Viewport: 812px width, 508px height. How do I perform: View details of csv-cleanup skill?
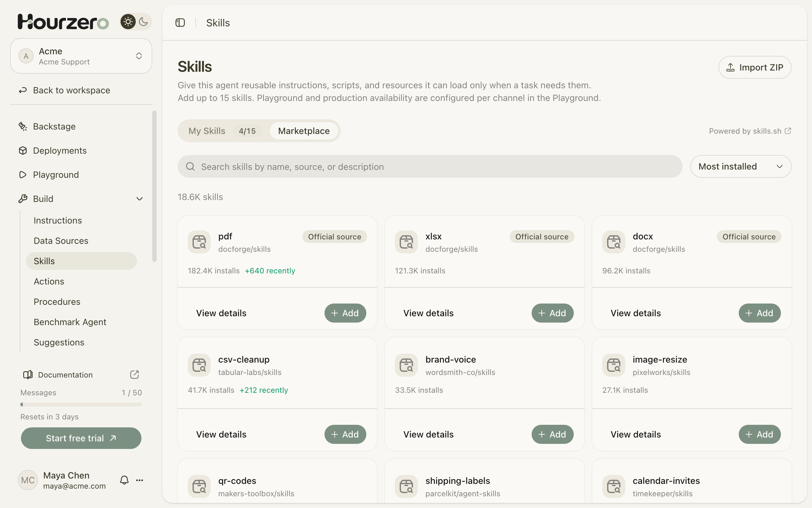pyautogui.click(x=221, y=434)
